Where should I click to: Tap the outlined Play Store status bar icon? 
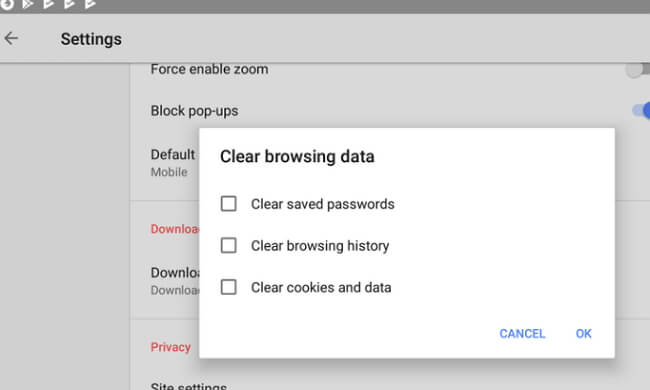[x=27, y=5]
